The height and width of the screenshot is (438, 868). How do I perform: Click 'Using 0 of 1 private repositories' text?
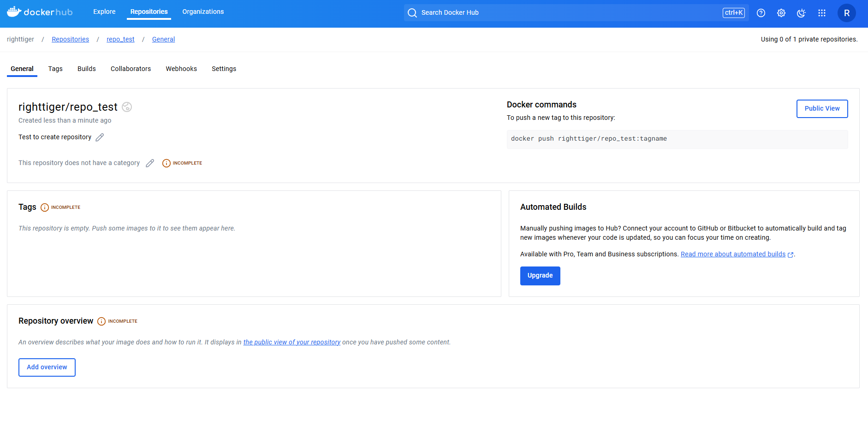(809, 39)
